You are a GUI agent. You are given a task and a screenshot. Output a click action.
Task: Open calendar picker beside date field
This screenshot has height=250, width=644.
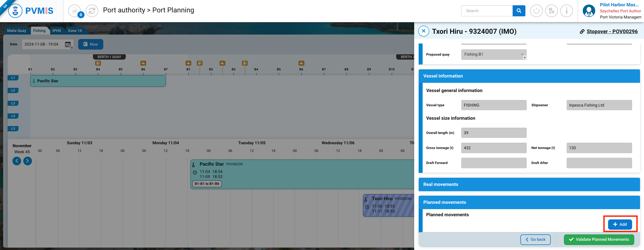click(68, 44)
